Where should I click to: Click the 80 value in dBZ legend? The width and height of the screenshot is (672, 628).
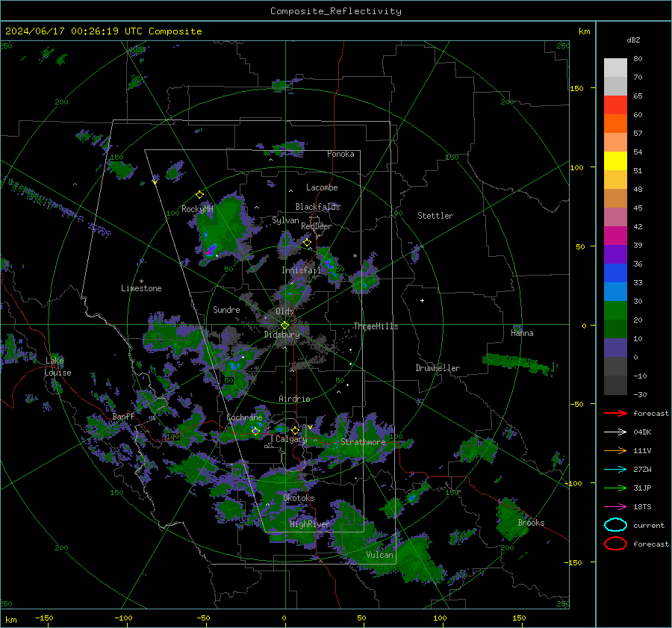click(638, 59)
